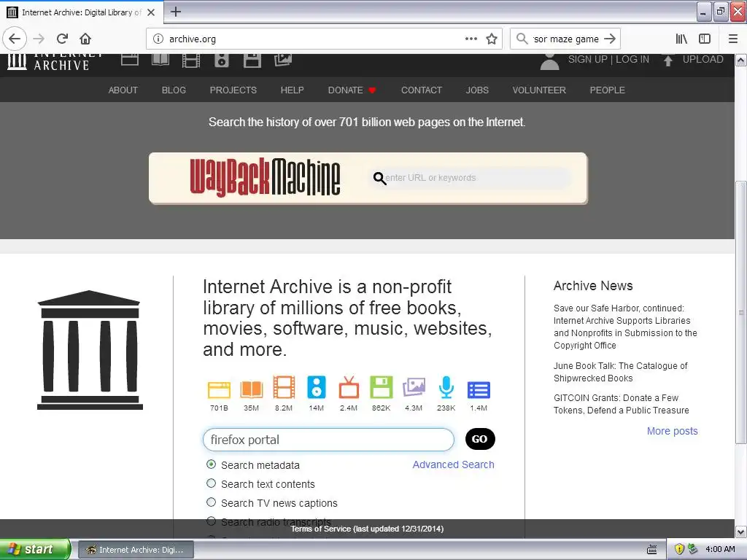Open the PROJECTS menu item
Image resolution: width=747 pixels, height=560 pixels.
point(233,90)
